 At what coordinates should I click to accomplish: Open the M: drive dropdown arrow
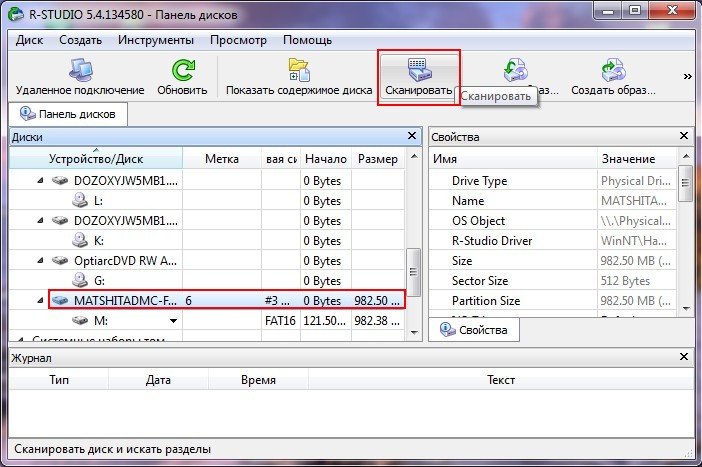pos(173,321)
